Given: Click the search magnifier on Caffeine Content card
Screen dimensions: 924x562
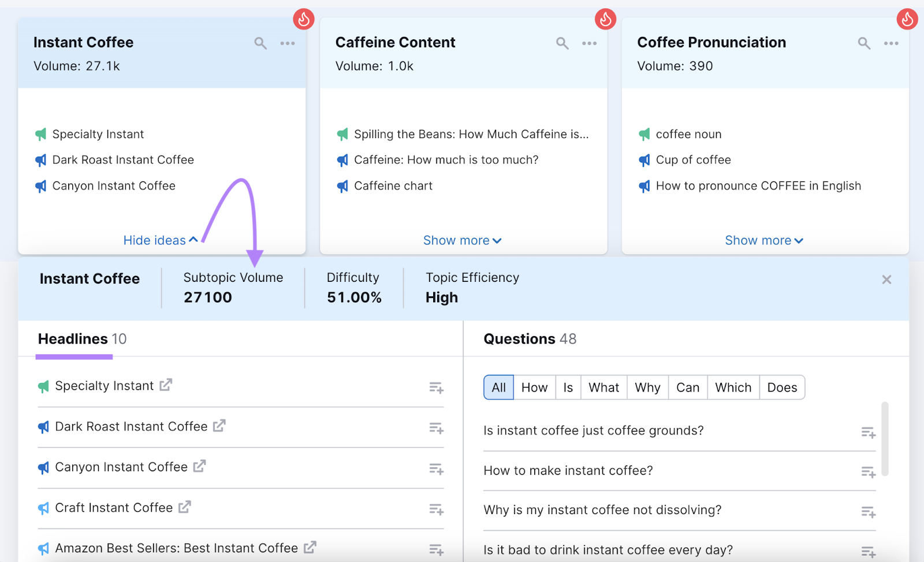Looking at the screenshot, I should click(561, 43).
